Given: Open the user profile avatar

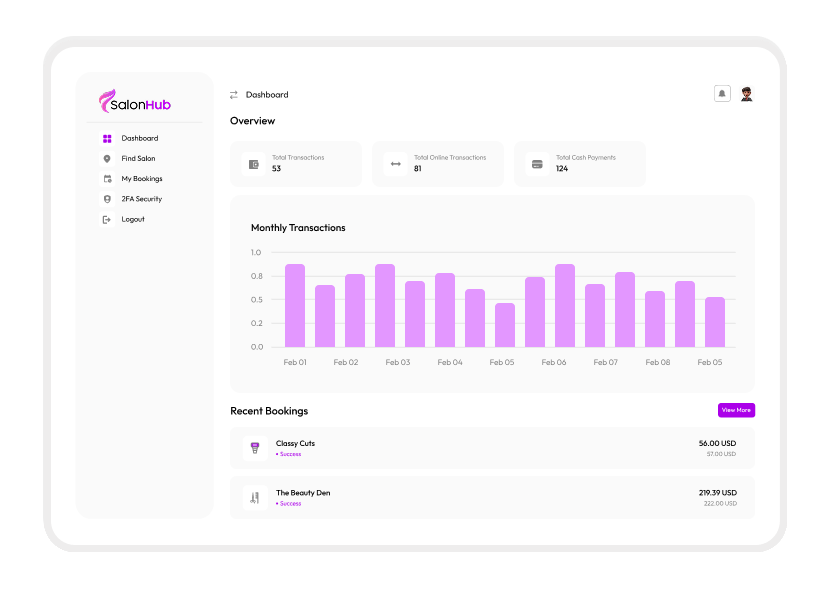Looking at the screenshot, I should click(746, 94).
